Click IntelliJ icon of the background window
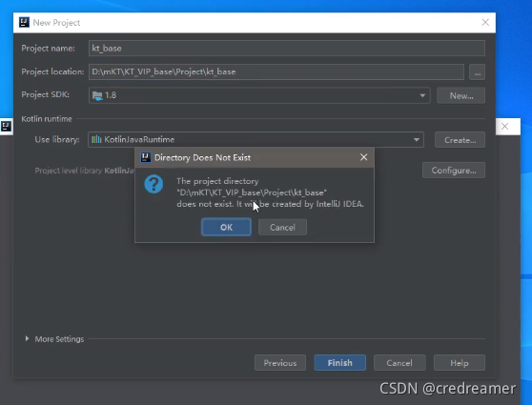Screen dimensions: 532x405 6,127
